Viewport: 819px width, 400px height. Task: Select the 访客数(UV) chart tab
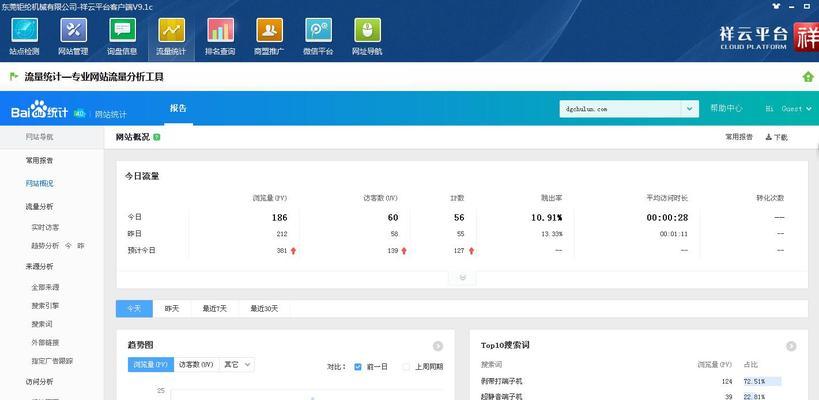(196, 364)
